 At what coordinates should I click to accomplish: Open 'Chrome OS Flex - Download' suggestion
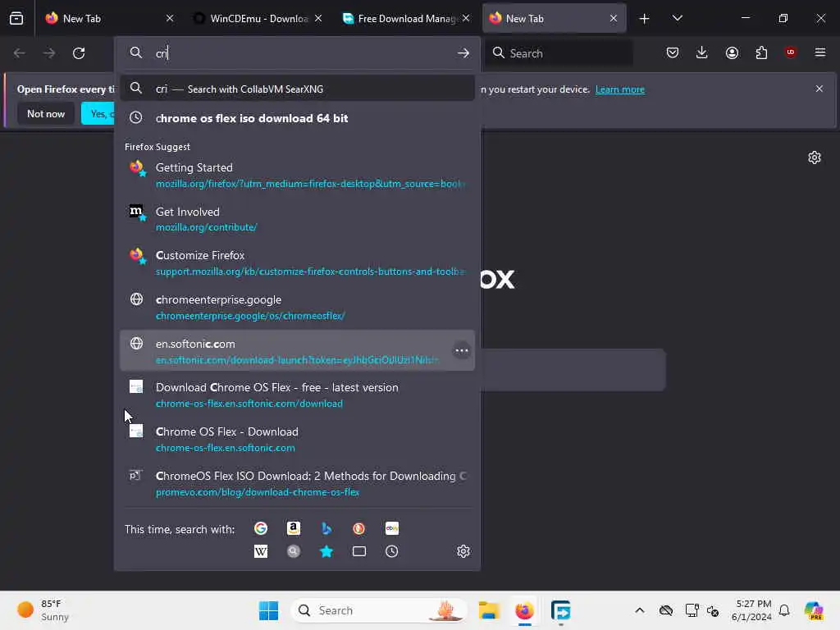pos(297,440)
